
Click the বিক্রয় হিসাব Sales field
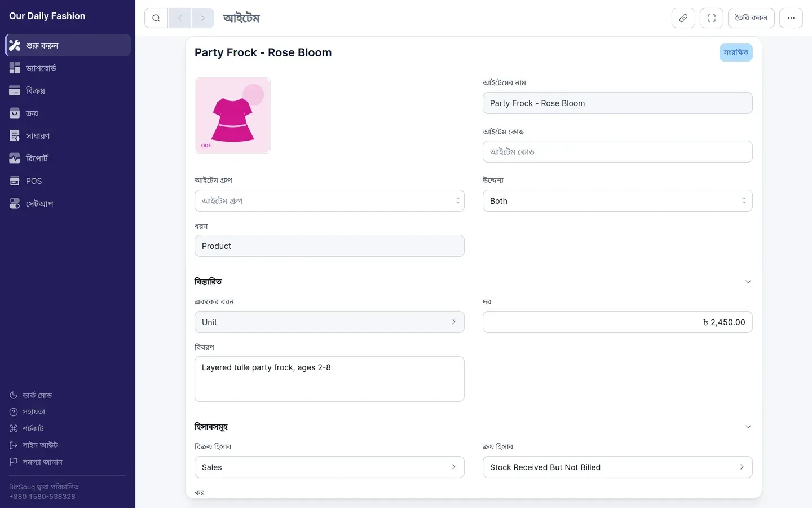pos(329,467)
